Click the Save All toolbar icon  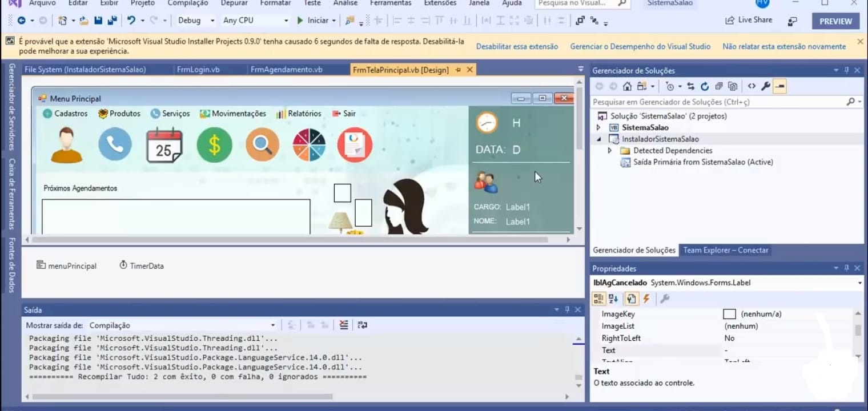tap(112, 21)
